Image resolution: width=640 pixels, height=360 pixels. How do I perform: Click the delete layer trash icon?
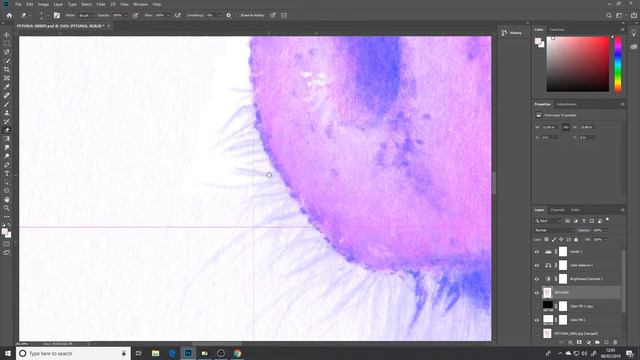616,342
